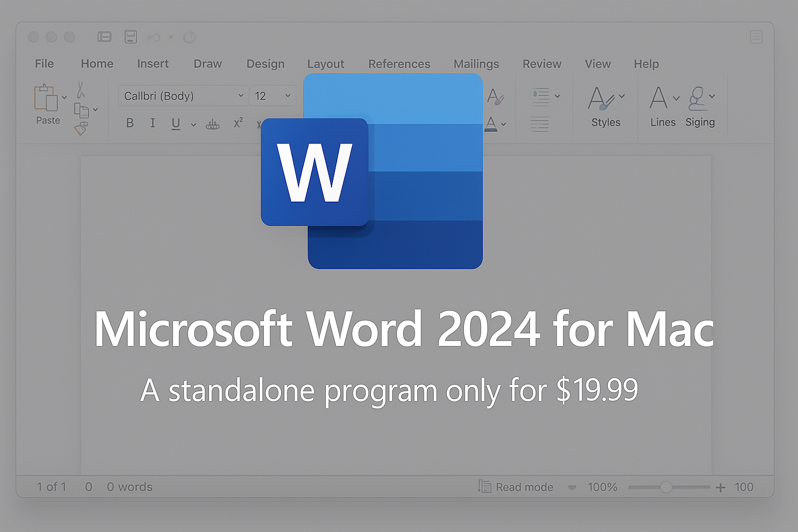Expand the Styles gallery arrow
Screen dimensions: 798x532
pyautogui.click(x=622, y=96)
